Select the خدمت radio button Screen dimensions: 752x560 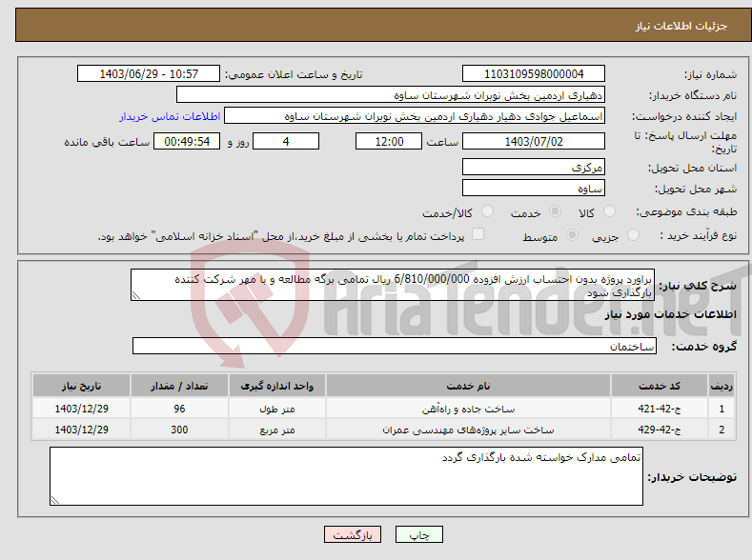click(555, 211)
